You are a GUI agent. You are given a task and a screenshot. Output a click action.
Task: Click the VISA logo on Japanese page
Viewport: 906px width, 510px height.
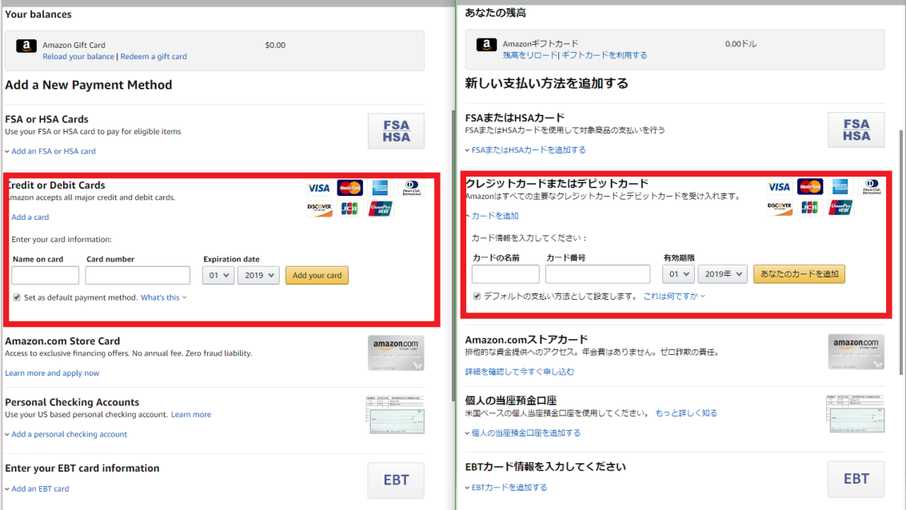pos(779,187)
